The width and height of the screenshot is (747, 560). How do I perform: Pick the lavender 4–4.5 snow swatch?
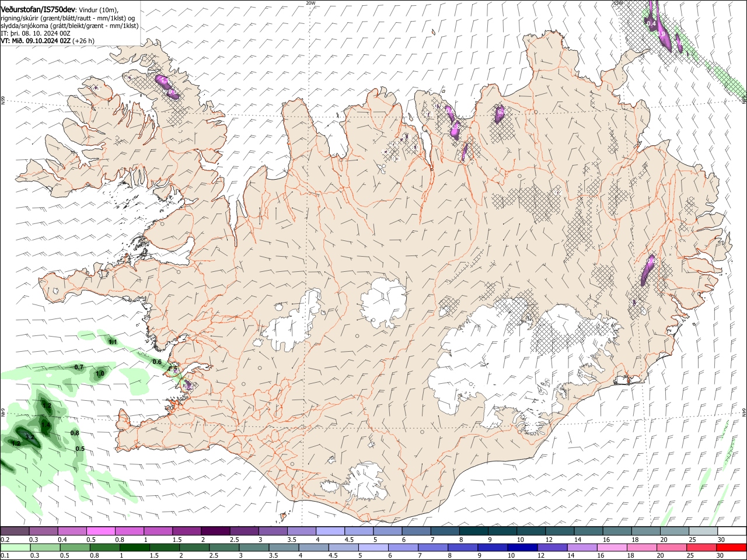[x=330, y=531]
